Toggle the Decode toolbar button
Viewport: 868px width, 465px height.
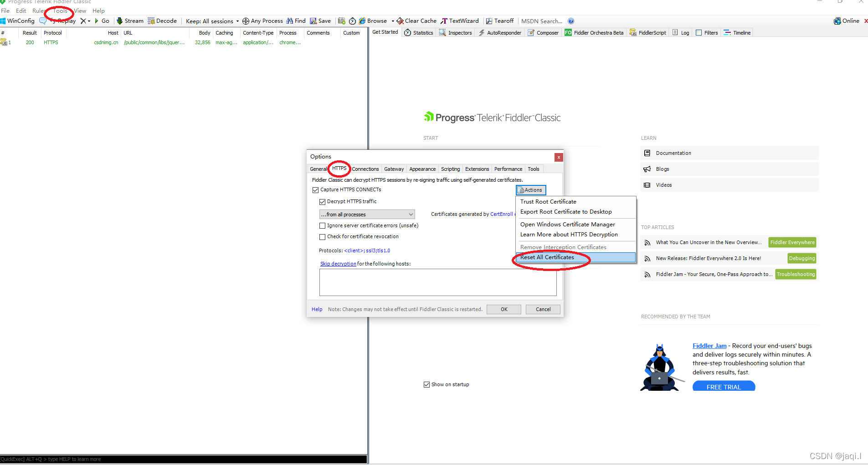click(x=162, y=21)
